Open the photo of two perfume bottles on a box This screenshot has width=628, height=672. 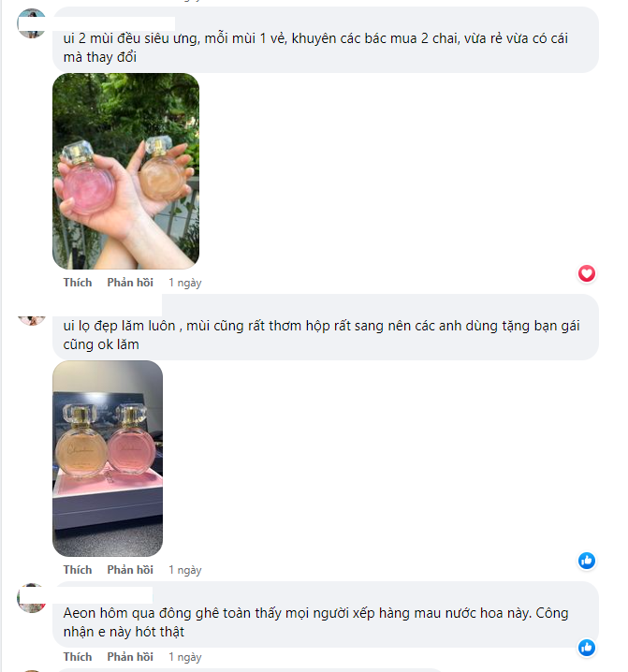(108, 459)
